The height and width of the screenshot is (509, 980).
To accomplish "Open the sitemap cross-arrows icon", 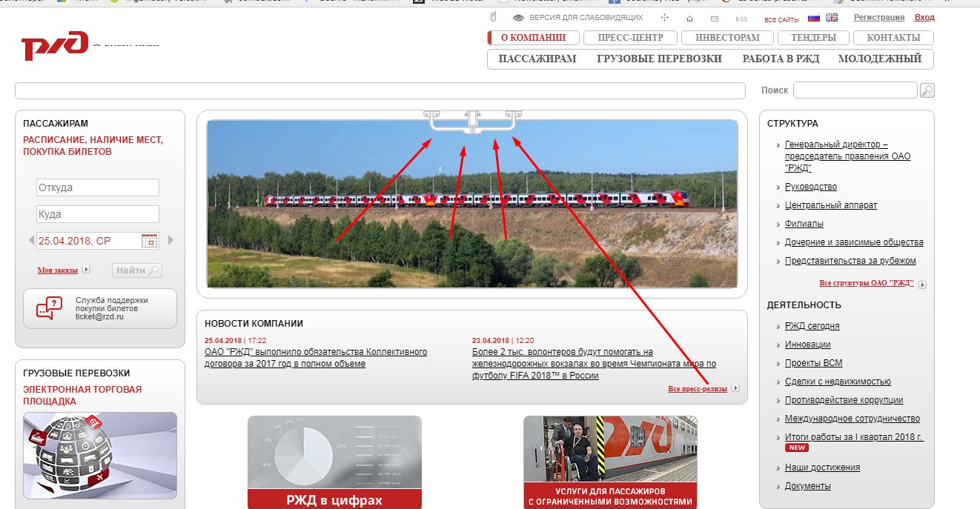I will pyautogui.click(x=664, y=18).
